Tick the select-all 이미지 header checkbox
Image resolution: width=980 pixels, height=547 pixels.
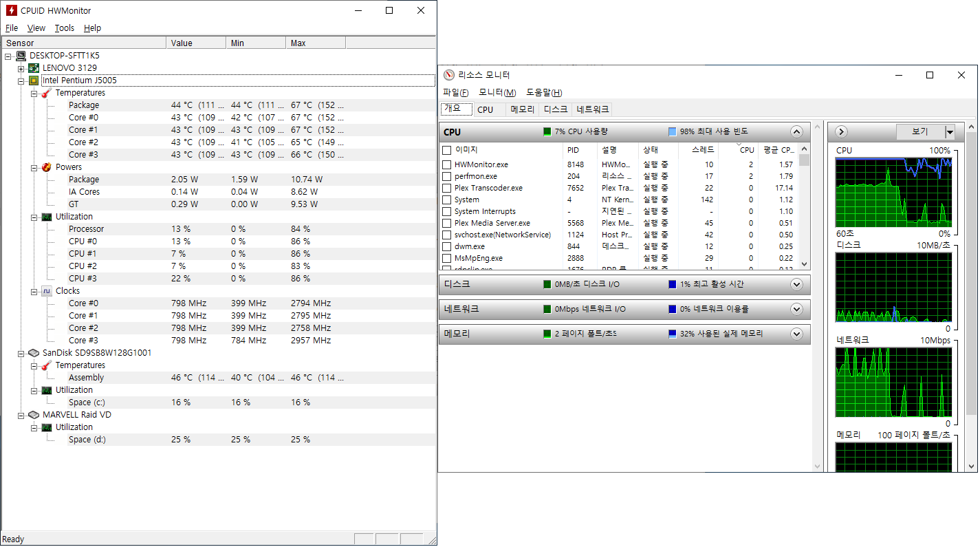click(x=447, y=150)
